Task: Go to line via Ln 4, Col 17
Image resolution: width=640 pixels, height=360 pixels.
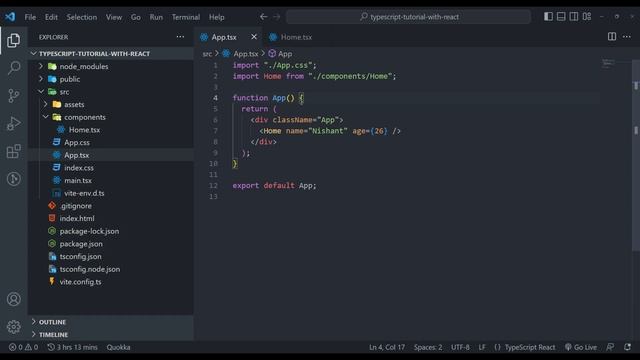Action: [x=387, y=347]
